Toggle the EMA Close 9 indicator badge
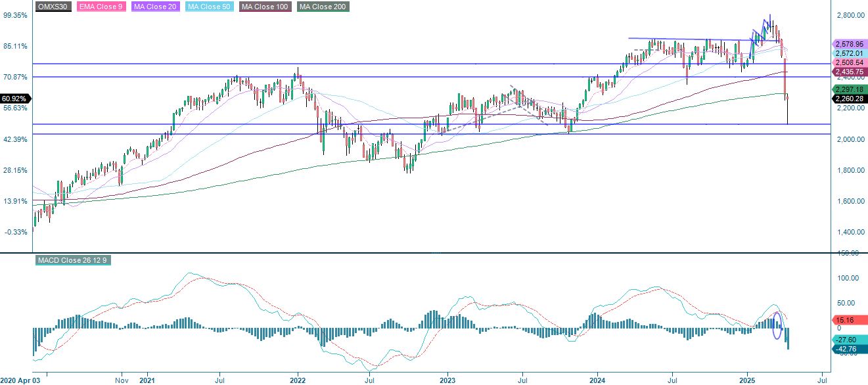 [x=101, y=7]
